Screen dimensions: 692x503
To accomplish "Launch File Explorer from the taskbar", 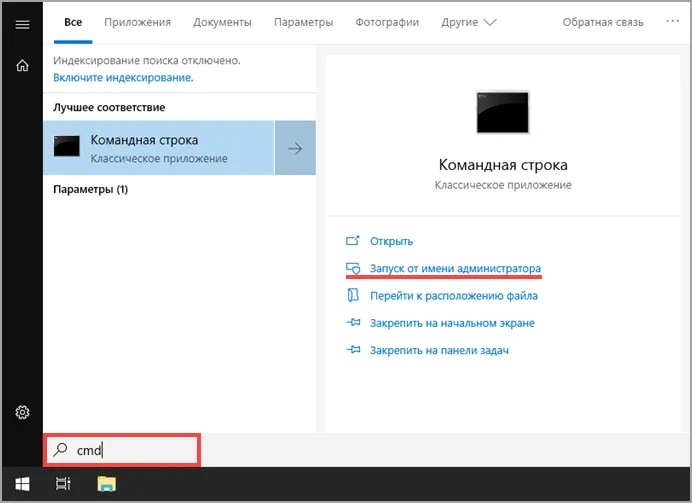I will click(x=106, y=484).
